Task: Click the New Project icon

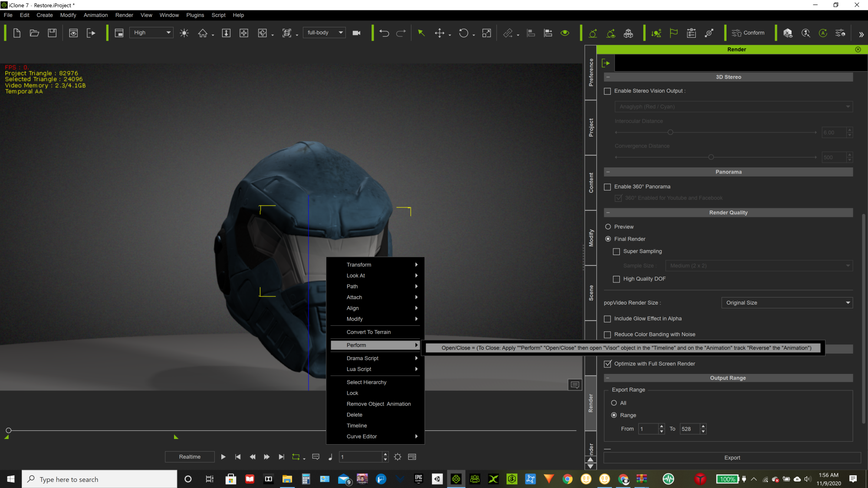Action: [17, 33]
